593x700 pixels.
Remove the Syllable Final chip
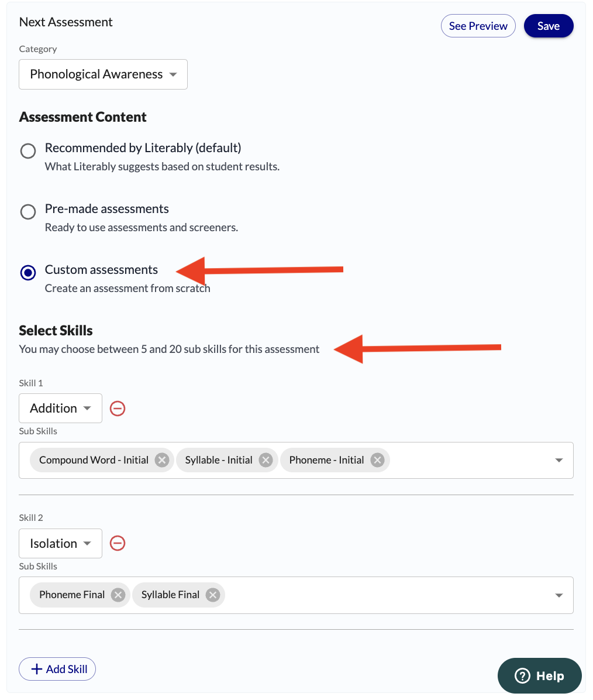click(x=213, y=595)
